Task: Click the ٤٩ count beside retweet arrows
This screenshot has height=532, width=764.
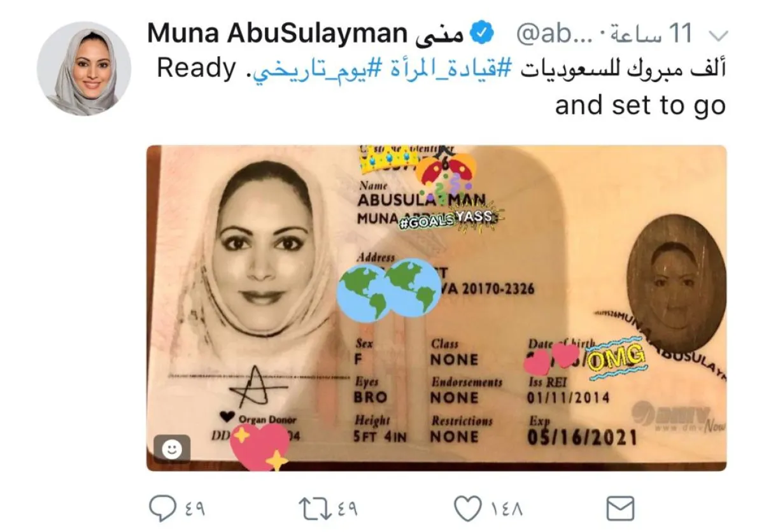Action: click(348, 508)
